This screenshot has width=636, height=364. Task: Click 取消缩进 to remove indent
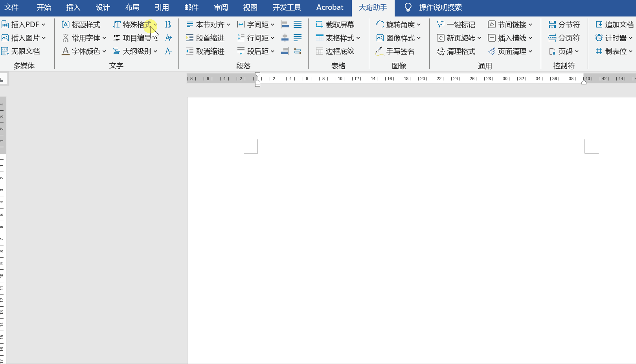[205, 51]
